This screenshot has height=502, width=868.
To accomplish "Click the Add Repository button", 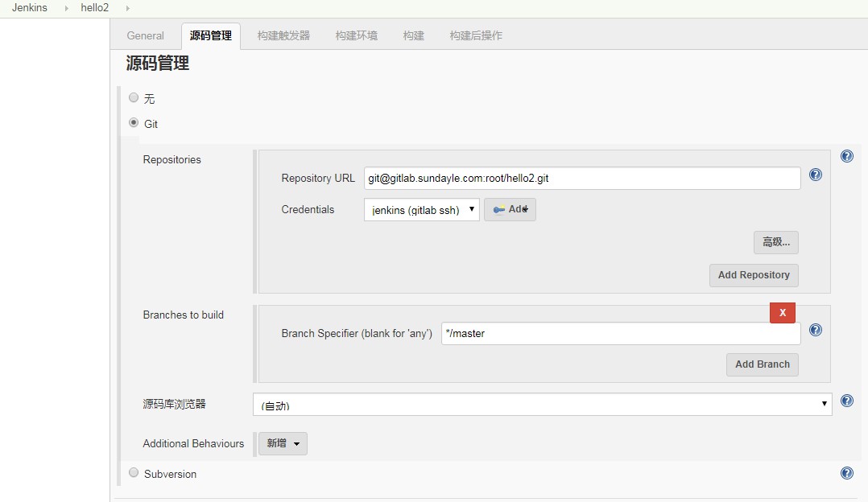I will [x=753, y=275].
